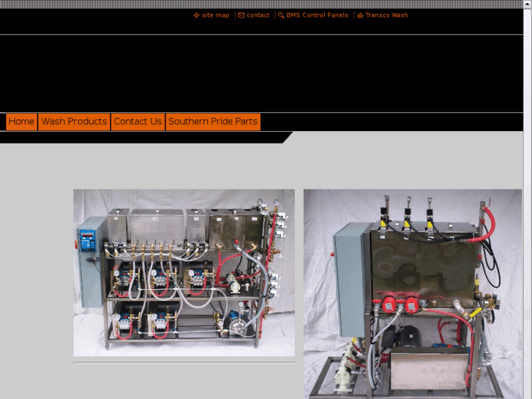Image resolution: width=532 pixels, height=399 pixels.
Task: Click the contact envelope icon
Action: click(x=241, y=15)
